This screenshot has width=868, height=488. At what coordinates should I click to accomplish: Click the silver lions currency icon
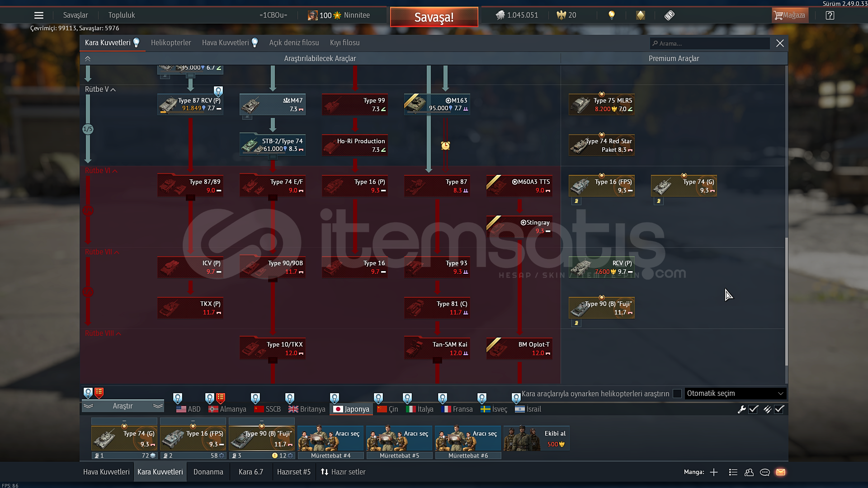500,15
